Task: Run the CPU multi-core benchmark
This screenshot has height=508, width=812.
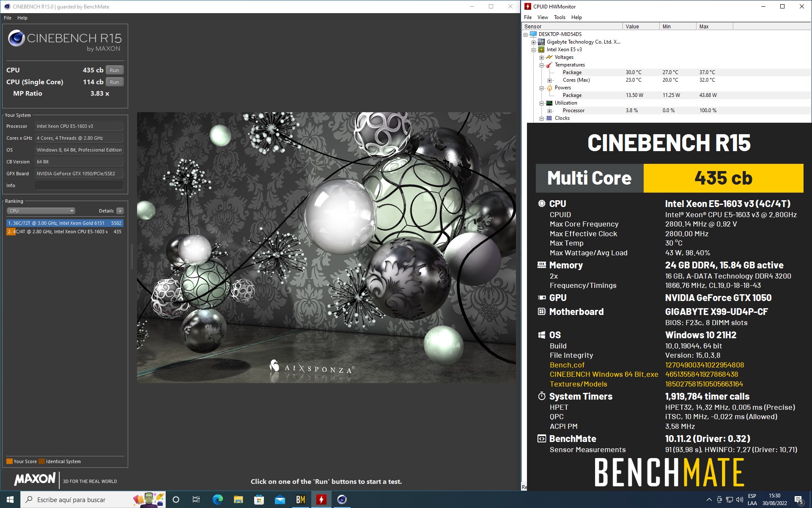Action: (114, 70)
